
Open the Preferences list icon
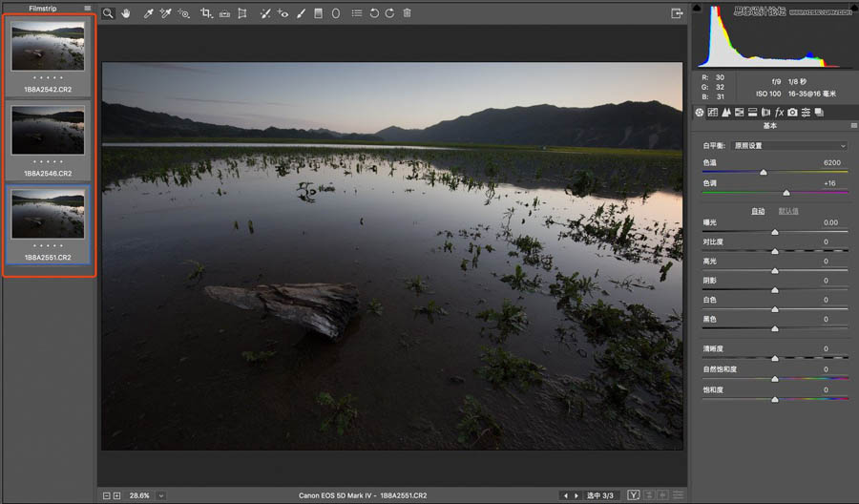click(357, 13)
